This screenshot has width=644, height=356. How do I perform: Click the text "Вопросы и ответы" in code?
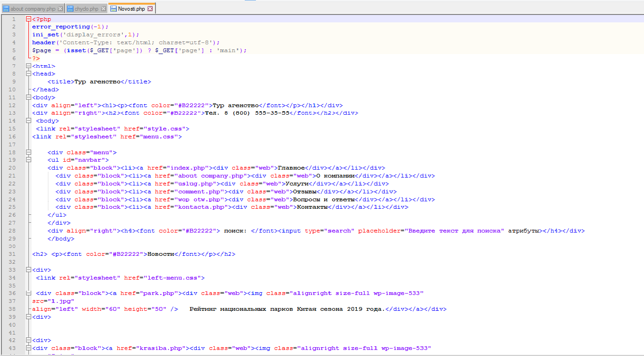point(324,199)
